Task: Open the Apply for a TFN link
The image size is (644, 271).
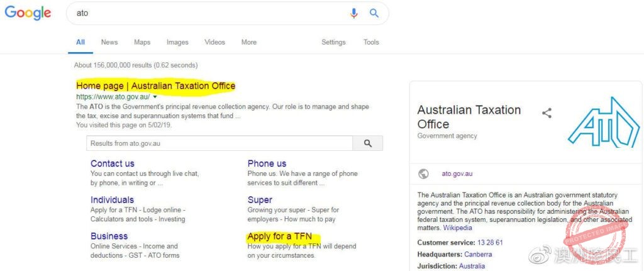Action: click(279, 236)
